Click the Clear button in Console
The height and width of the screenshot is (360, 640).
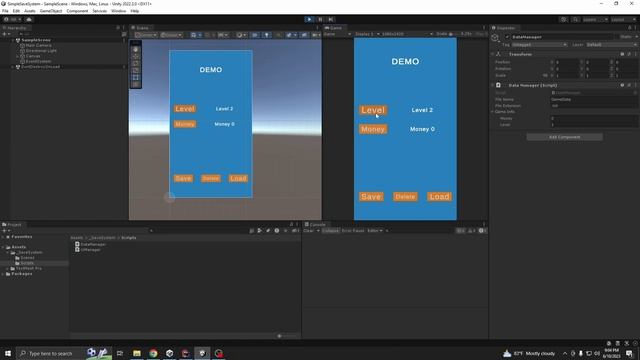pyautogui.click(x=308, y=231)
